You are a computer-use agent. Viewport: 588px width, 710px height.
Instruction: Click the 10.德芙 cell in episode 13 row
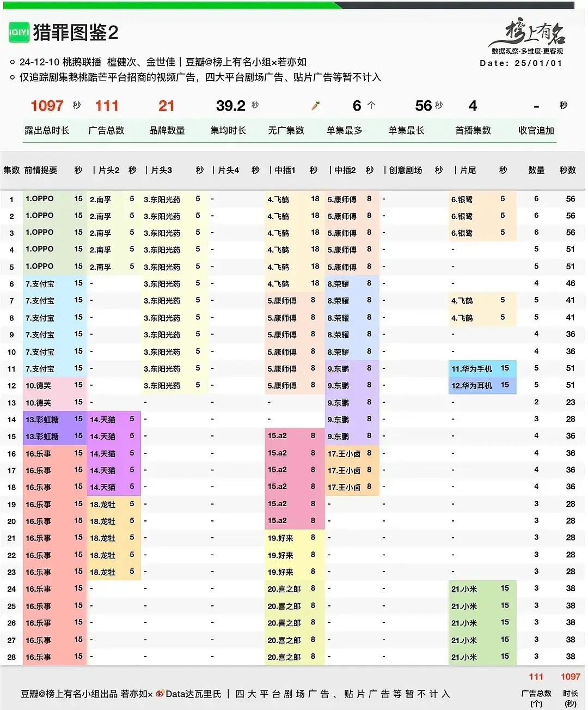38,403
